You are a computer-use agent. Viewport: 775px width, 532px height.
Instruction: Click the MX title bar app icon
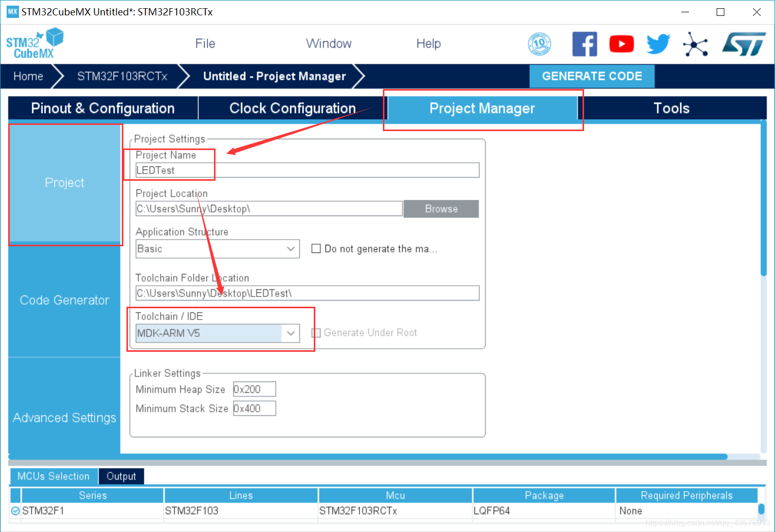tap(12, 12)
